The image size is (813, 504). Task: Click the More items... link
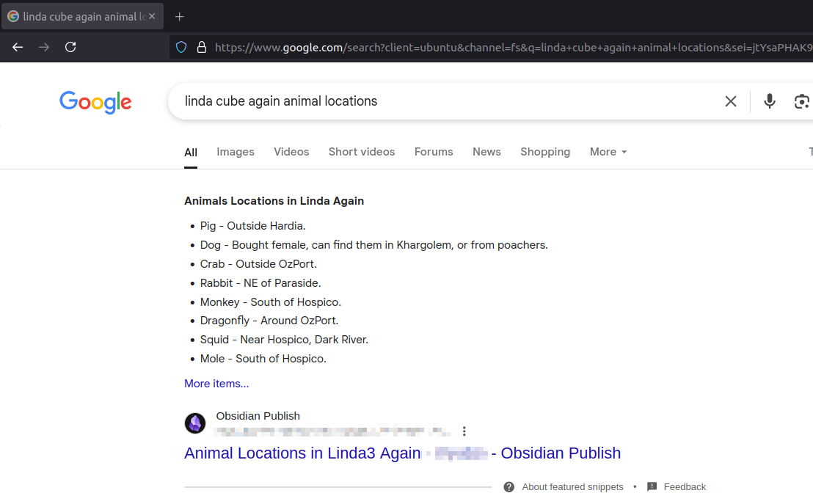[x=216, y=384]
